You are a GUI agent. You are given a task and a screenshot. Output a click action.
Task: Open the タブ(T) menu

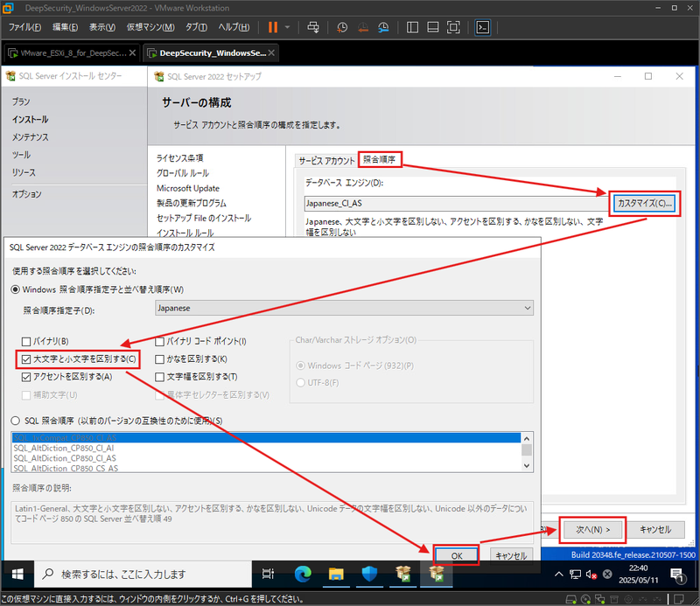tap(196, 27)
